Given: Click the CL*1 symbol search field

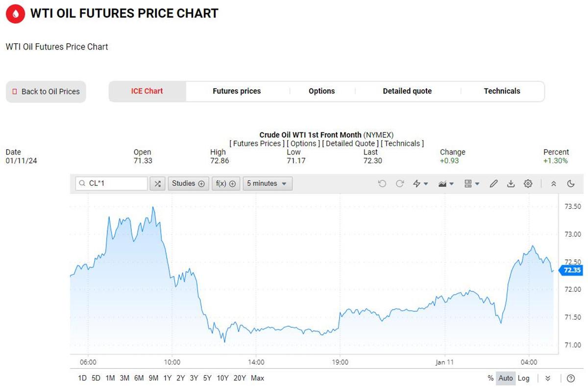Looking at the screenshot, I should click(x=111, y=183).
